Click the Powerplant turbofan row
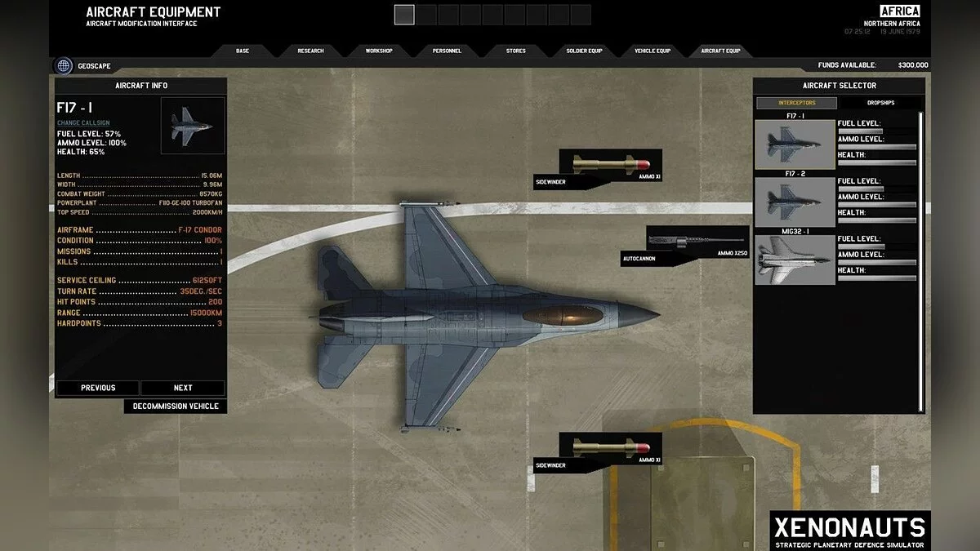 pyautogui.click(x=140, y=203)
